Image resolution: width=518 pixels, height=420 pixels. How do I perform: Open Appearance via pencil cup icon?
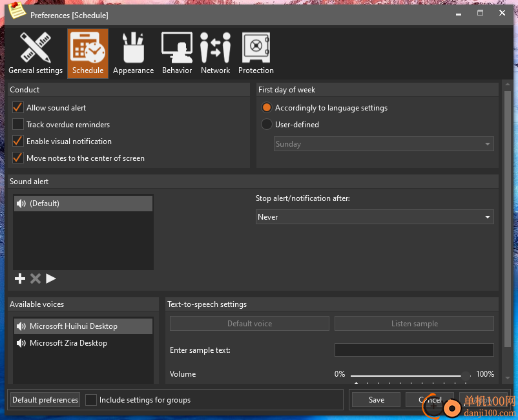coord(133,47)
